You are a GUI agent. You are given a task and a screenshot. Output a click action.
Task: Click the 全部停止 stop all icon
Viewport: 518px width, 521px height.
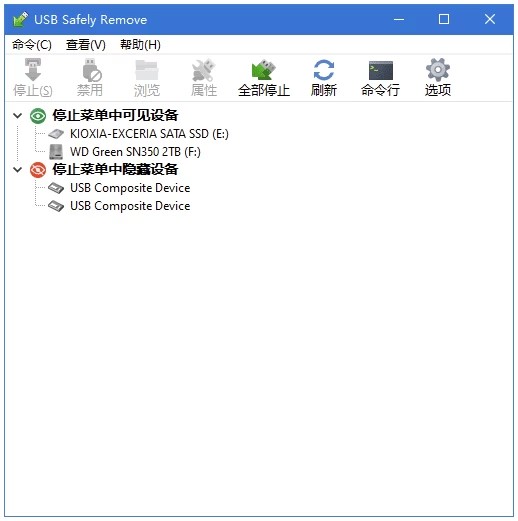coord(263,70)
